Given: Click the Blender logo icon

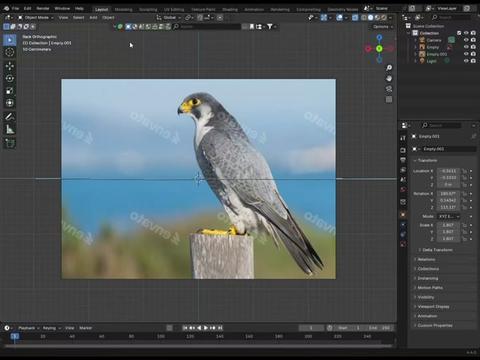Looking at the screenshot, I should tap(6, 8).
